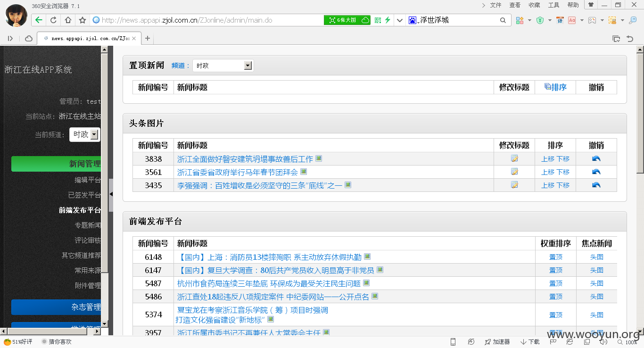Open the green shield online-banking icon
The width and height of the screenshot is (644, 348).
pos(540,20)
